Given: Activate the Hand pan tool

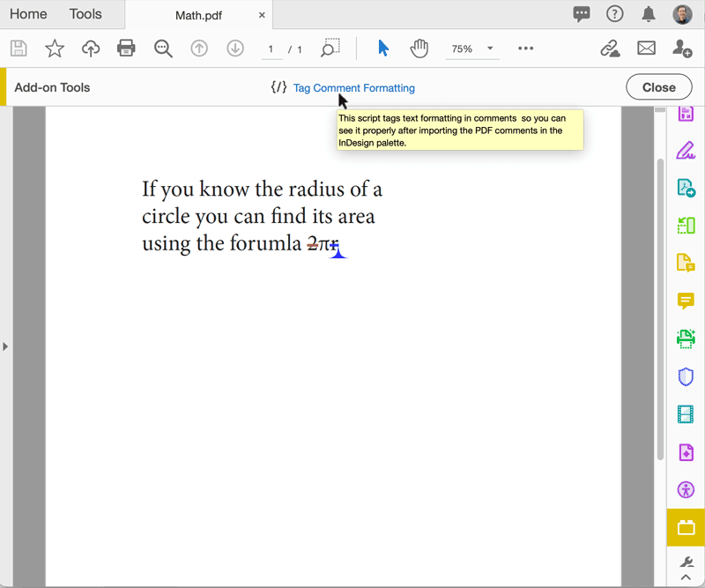Looking at the screenshot, I should click(419, 48).
